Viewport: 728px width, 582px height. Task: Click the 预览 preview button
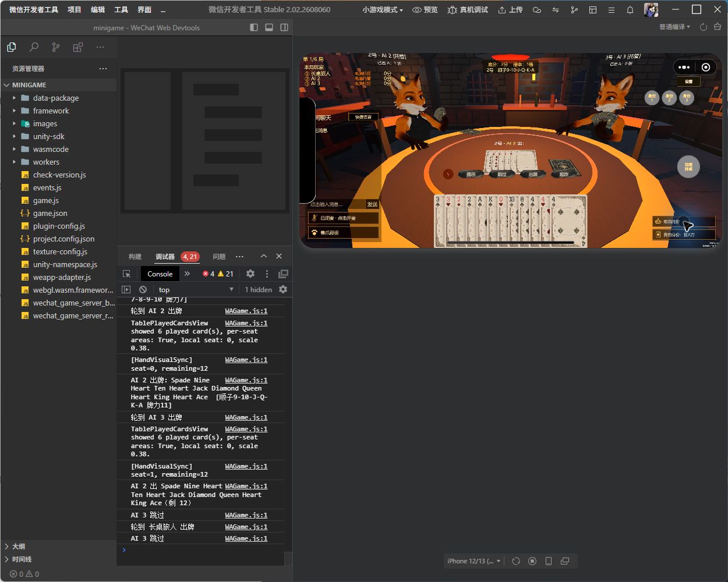coord(425,10)
